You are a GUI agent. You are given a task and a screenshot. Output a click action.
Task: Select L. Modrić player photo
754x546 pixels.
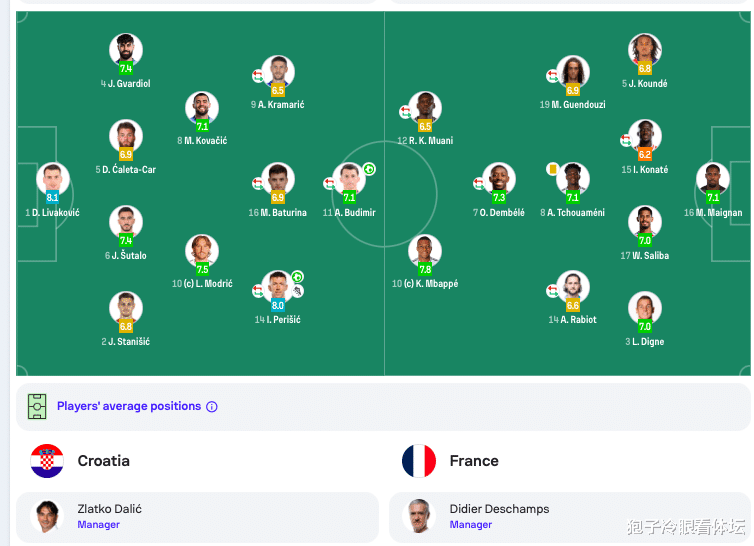202,250
